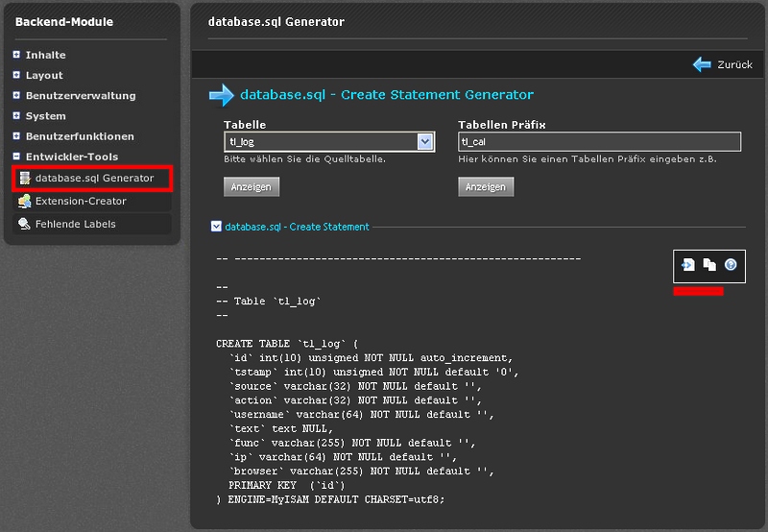Open the Tabelle dropdown showing tl_log
Image resolution: width=768 pixels, height=532 pixels.
329,142
